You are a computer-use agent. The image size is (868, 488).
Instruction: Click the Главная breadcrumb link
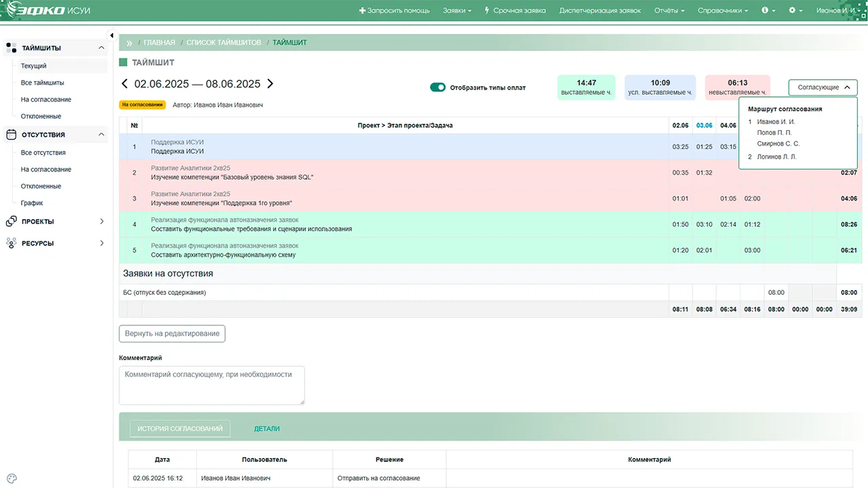pyautogui.click(x=159, y=43)
